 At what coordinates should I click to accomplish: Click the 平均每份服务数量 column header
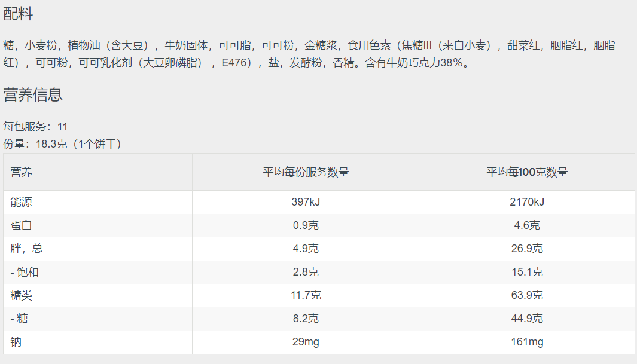pos(306,172)
